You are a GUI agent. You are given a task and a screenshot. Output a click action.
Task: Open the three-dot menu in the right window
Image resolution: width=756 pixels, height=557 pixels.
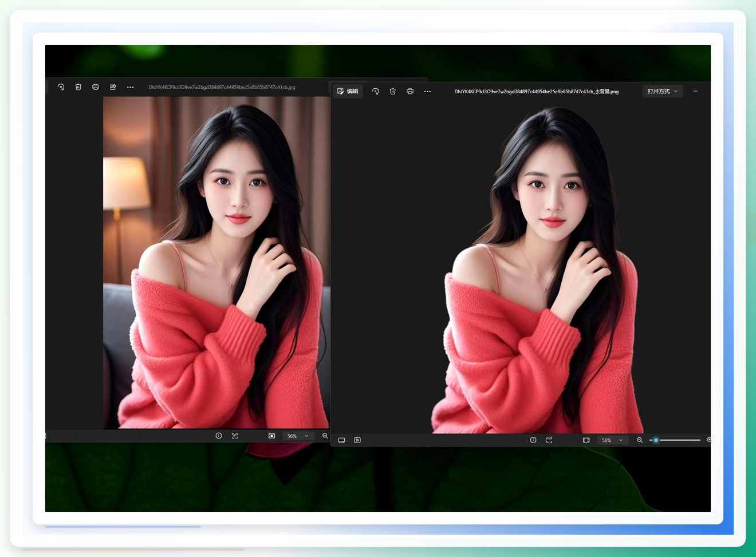pyautogui.click(x=427, y=91)
